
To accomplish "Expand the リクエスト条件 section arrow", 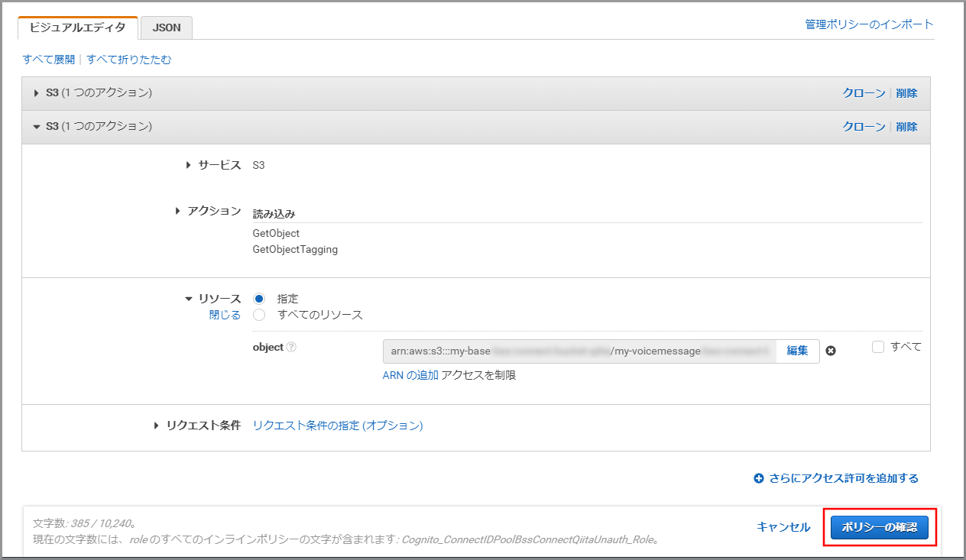I will click(157, 426).
